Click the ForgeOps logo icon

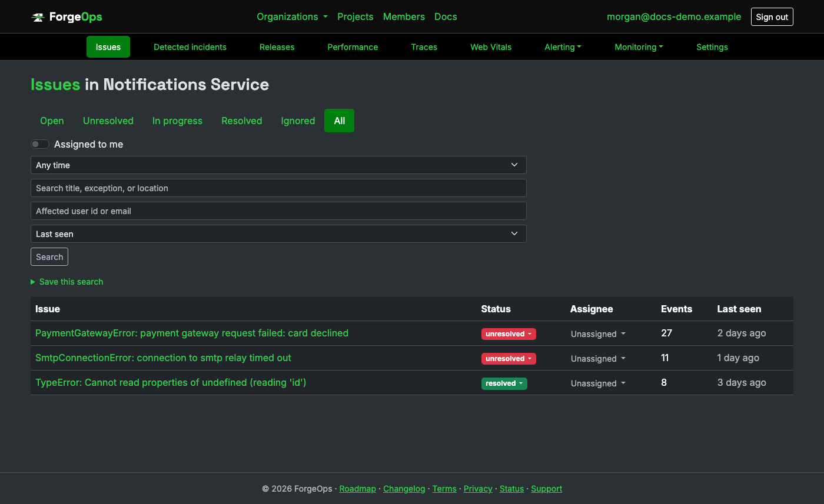click(x=38, y=17)
